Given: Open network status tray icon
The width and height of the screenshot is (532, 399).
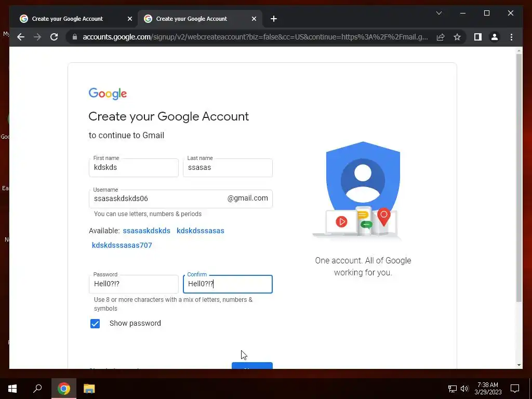Looking at the screenshot, I should click(x=453, y=389).
